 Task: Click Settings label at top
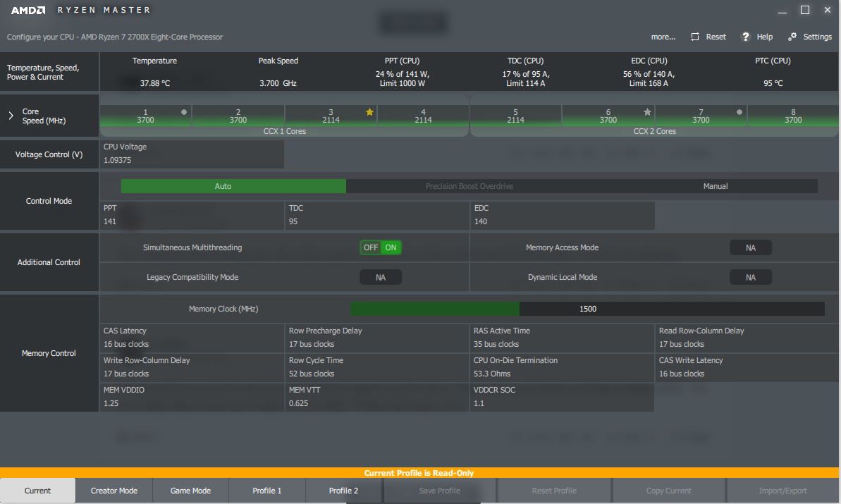[x=818, y=37]
